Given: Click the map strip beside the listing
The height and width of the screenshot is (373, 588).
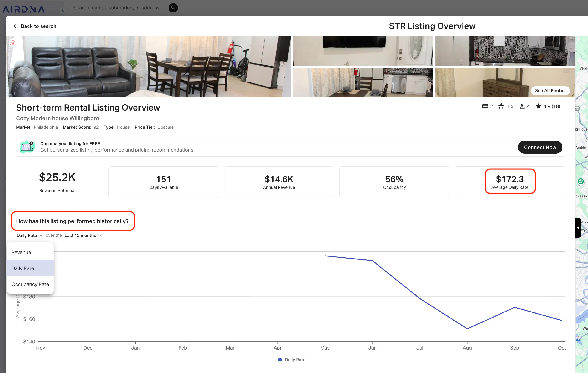Looking at the screenshot, I should (x=582, y=205).
